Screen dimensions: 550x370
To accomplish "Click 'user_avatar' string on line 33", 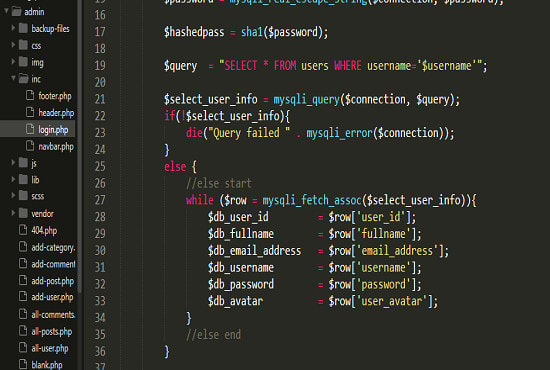I will [x=392, y=301].
